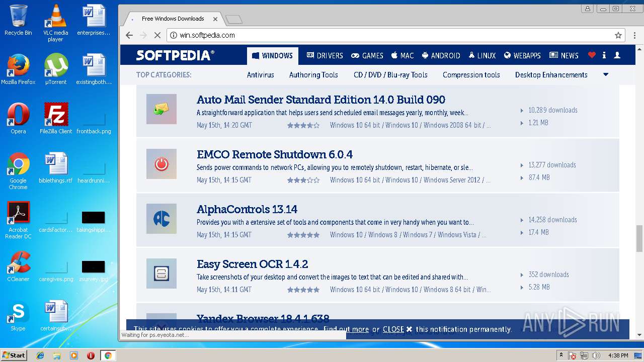Go to the WEBAPPS section
This screenshot has width=644, height=362.
pos(522,56)
